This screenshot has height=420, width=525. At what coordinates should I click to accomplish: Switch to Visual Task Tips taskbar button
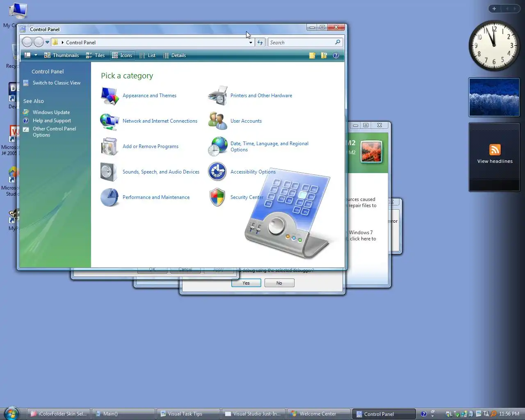(x=188, y=414)
